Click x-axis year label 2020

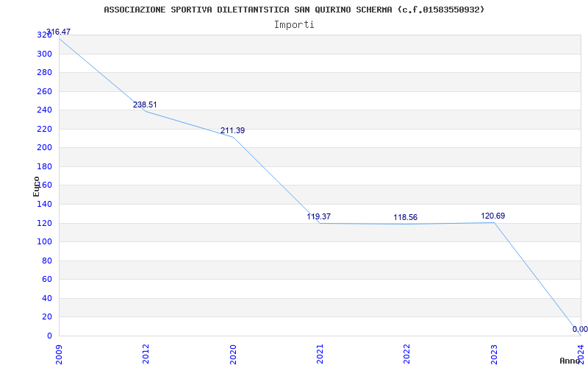tap(233, 354)
